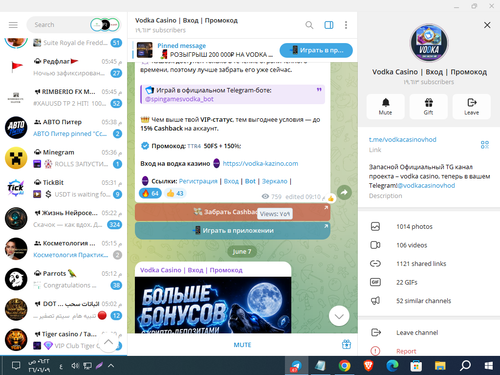Send a Gift to channel
The height and width of the screenshot is (375, 500).
tap(428, 107)
